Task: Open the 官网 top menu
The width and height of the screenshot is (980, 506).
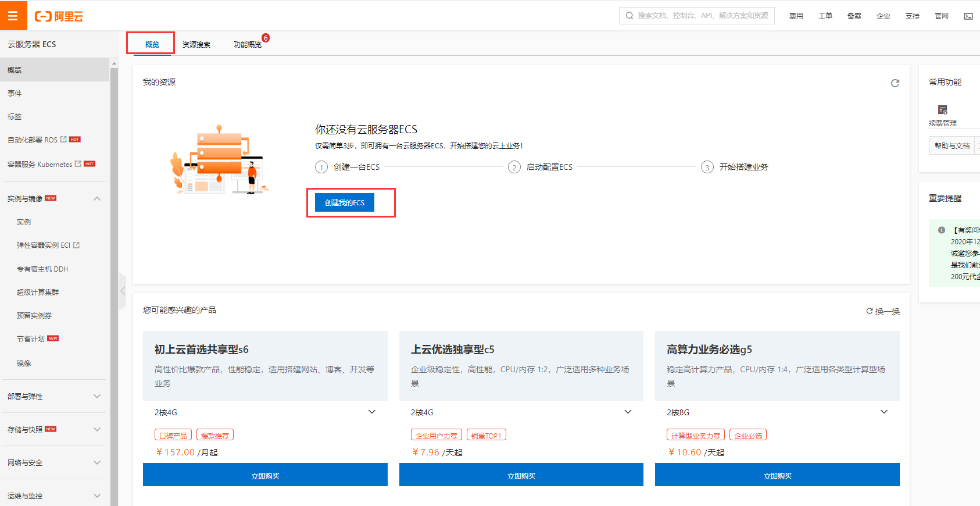Action: click(942, 16)
